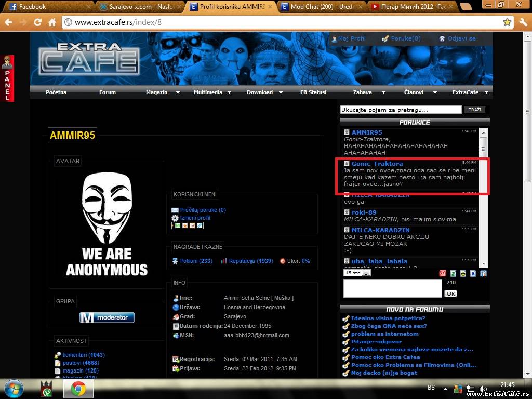Viewport: 532px width, 399px height.
Task: Bookmark this page with the star icon
Action: point(507,22)
